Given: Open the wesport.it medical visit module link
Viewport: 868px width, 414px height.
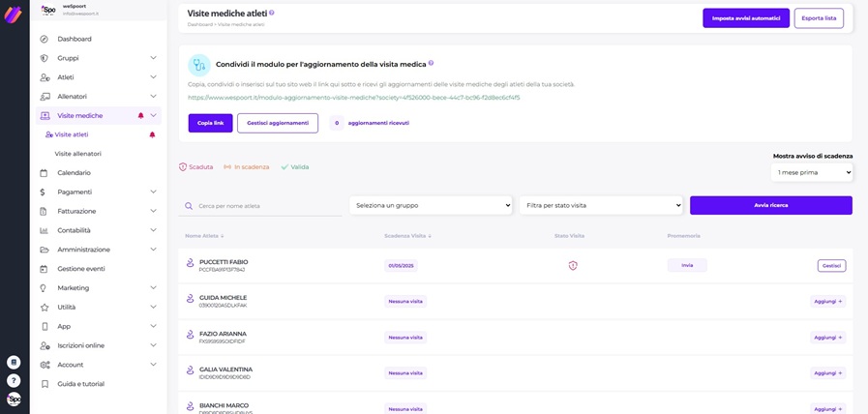Looking at the screenshot, I should (x=354, y=98).
